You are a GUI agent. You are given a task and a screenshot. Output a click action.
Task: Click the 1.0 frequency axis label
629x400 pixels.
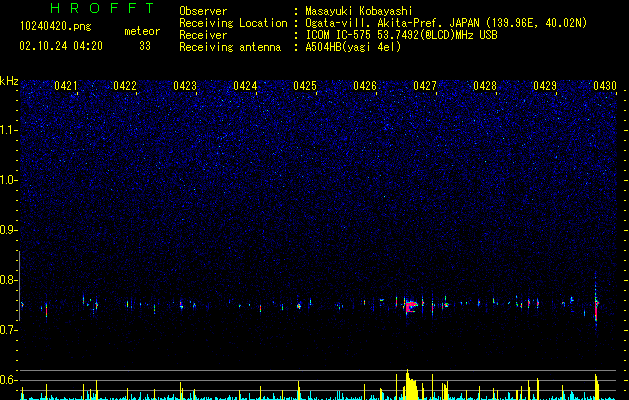click(8, 180)
